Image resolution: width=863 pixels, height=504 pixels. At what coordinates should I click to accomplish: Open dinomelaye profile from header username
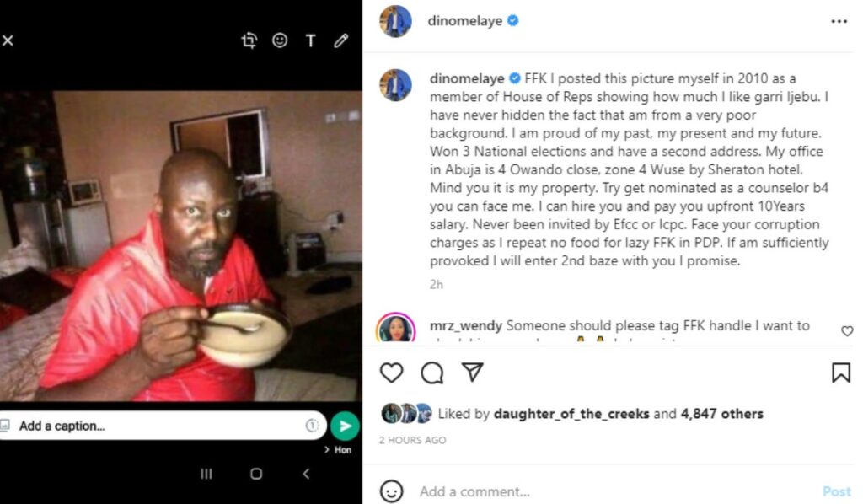coord(465,21)
